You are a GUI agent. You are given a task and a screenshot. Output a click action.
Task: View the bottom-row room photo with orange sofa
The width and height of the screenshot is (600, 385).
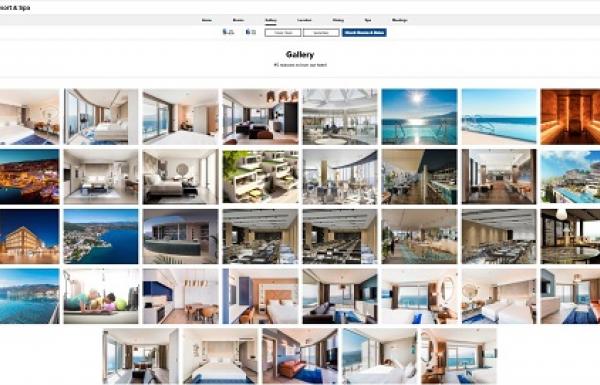point(300,356)
